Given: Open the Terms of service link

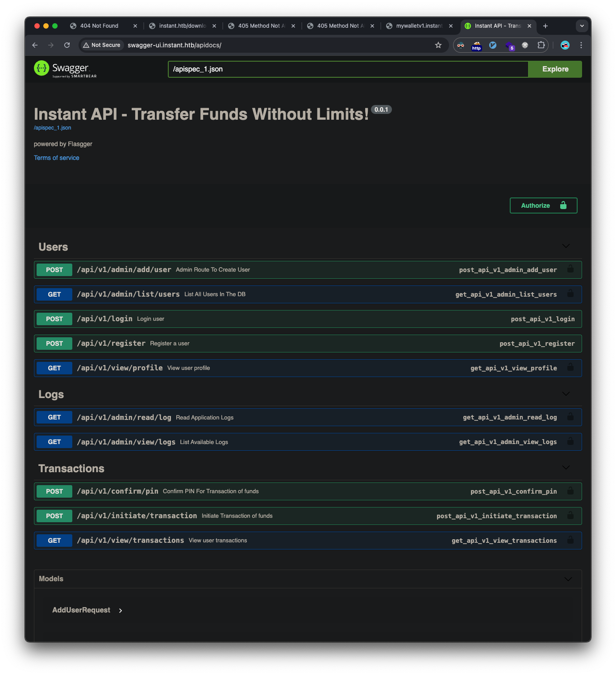Looking at the screenshot, I should tap(57, 158).
